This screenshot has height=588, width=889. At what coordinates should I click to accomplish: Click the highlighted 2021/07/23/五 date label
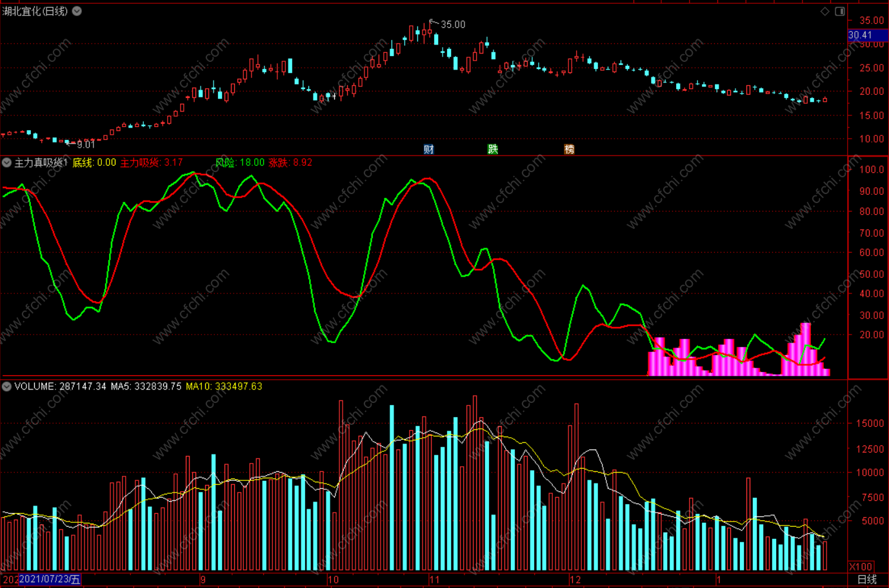[50, 580]
